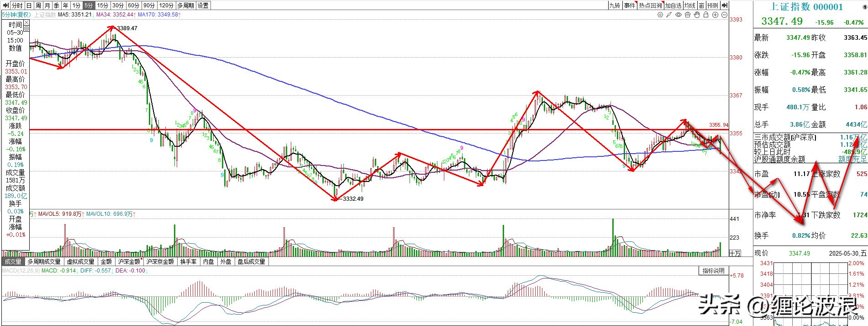Select the 多周期成交量 tab

click(x=44, y=262)
